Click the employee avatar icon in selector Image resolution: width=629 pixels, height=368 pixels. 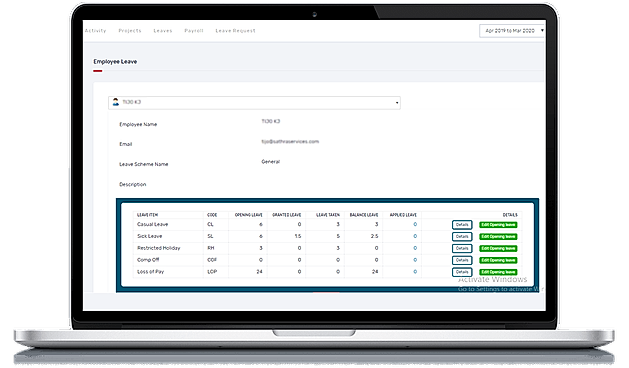(x=116, y=102)
